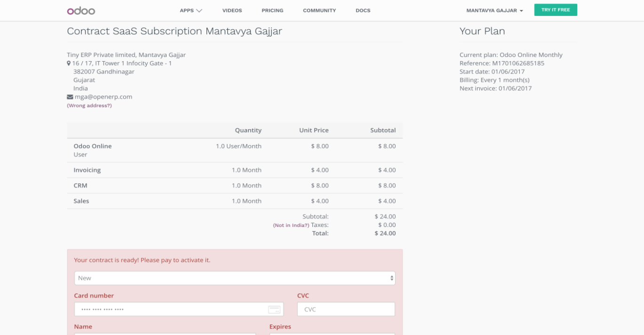Click the Unit Price column header
Image resolution: width=644 pixels, height=335 pixels.
tap(314, 130)
